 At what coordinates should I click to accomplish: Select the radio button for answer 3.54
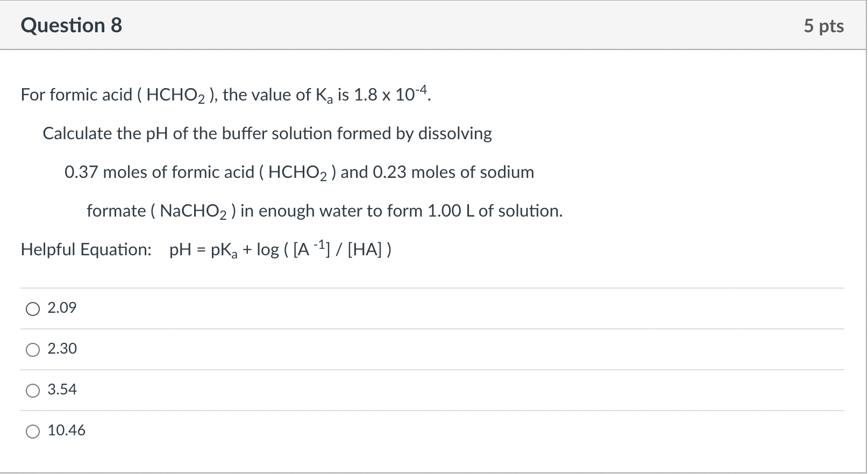pos(32,390)
